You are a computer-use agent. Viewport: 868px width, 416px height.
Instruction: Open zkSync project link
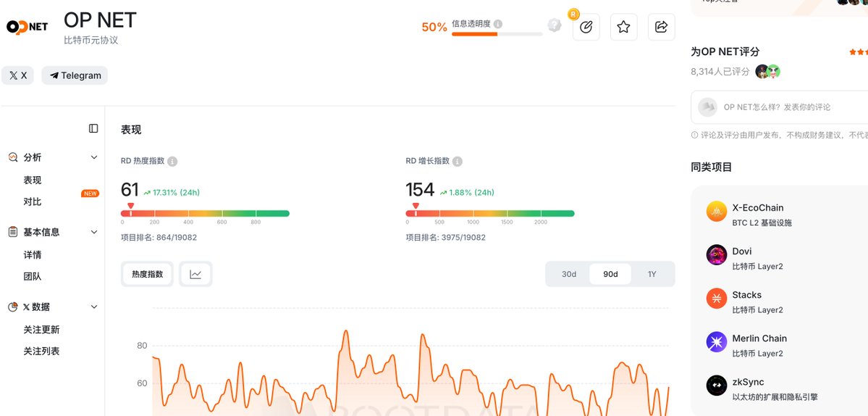(748, 382)
